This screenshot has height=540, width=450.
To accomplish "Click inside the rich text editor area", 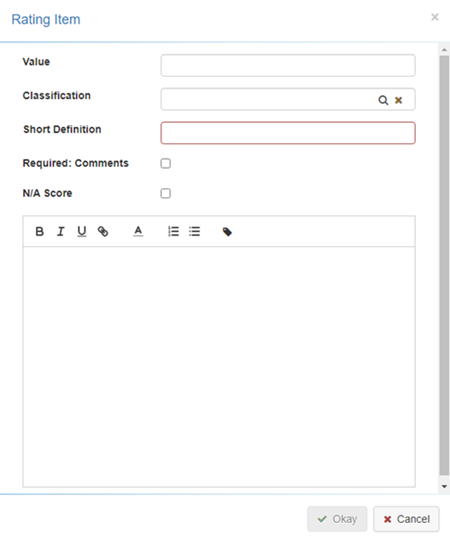I will click(x=219, y=367).
